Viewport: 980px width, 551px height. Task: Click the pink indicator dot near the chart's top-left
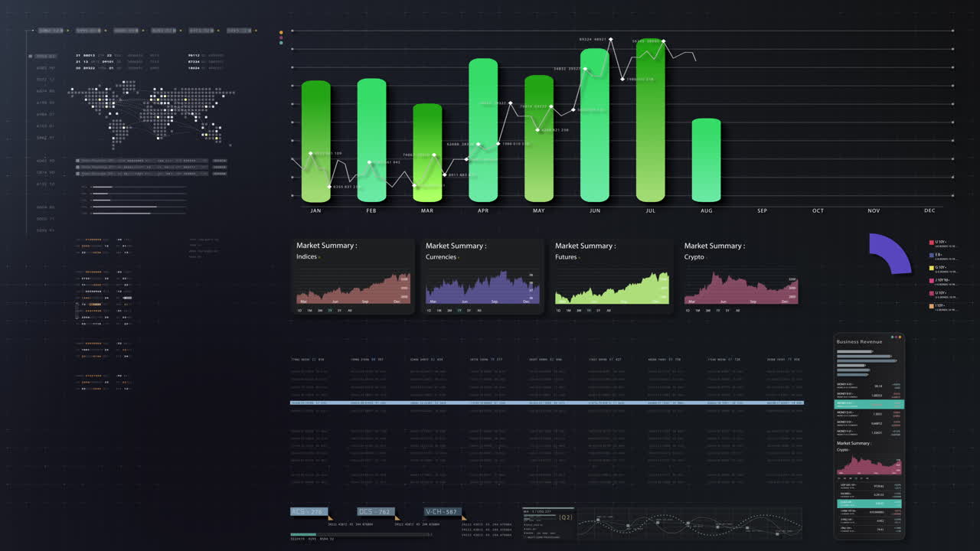[281, 37]
